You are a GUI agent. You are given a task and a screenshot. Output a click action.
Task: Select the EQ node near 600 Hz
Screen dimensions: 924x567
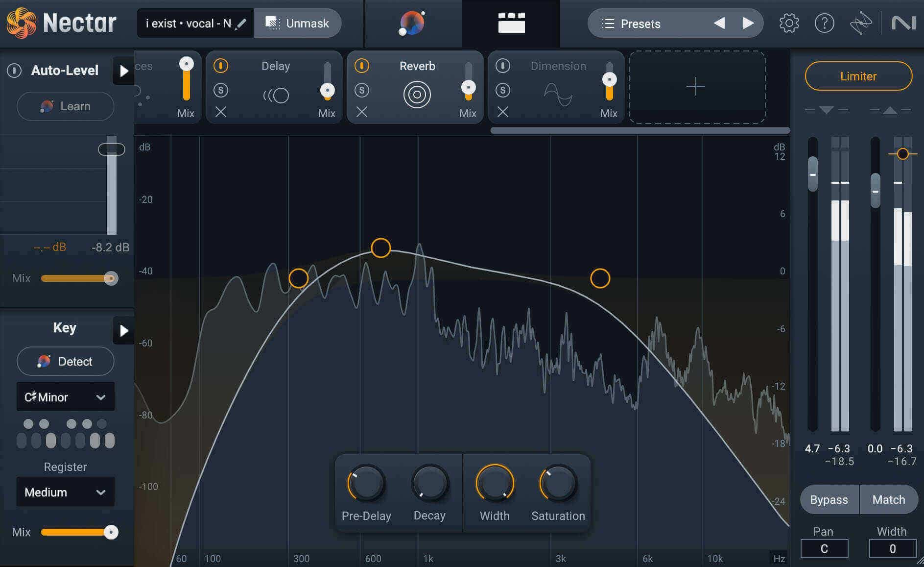pos(381,248)
